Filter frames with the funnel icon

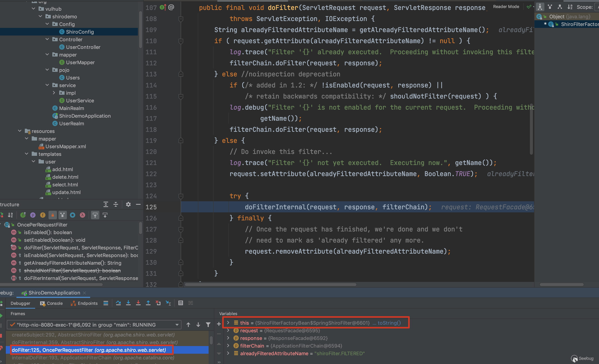208,325
